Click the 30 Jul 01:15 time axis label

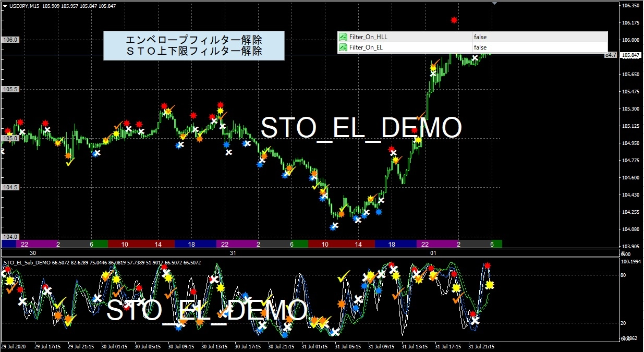(115, 346)
